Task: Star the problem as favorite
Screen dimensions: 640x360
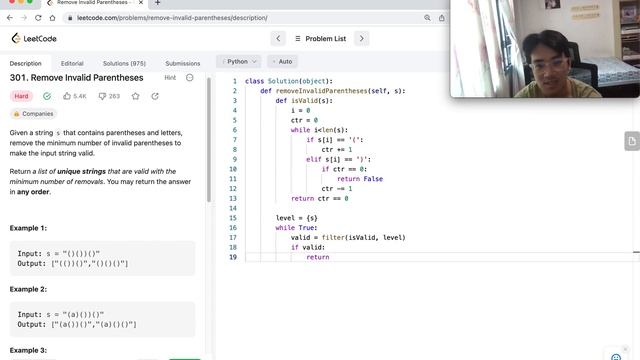Action: click(x=136, y=96)
